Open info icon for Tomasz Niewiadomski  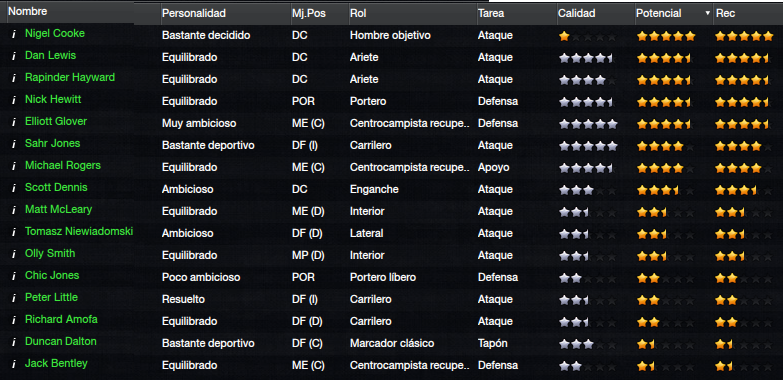[x=14, y=232]
